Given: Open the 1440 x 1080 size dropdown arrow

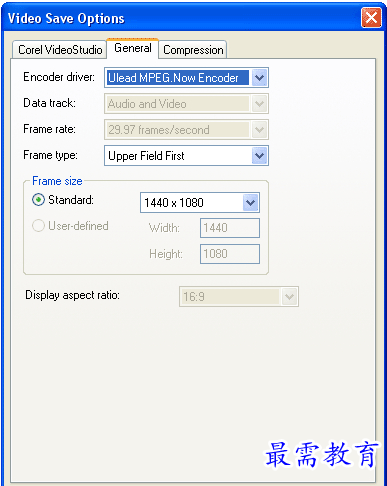Looking at the screenshot, I should tap(251, 202).
